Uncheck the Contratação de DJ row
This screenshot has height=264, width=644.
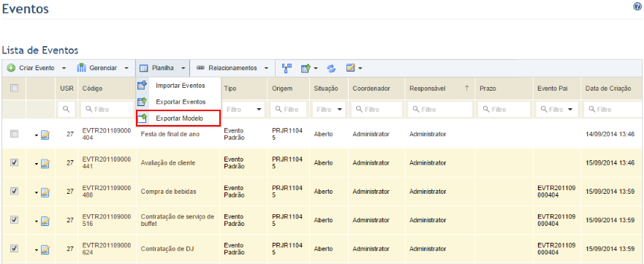click(14, 248)
